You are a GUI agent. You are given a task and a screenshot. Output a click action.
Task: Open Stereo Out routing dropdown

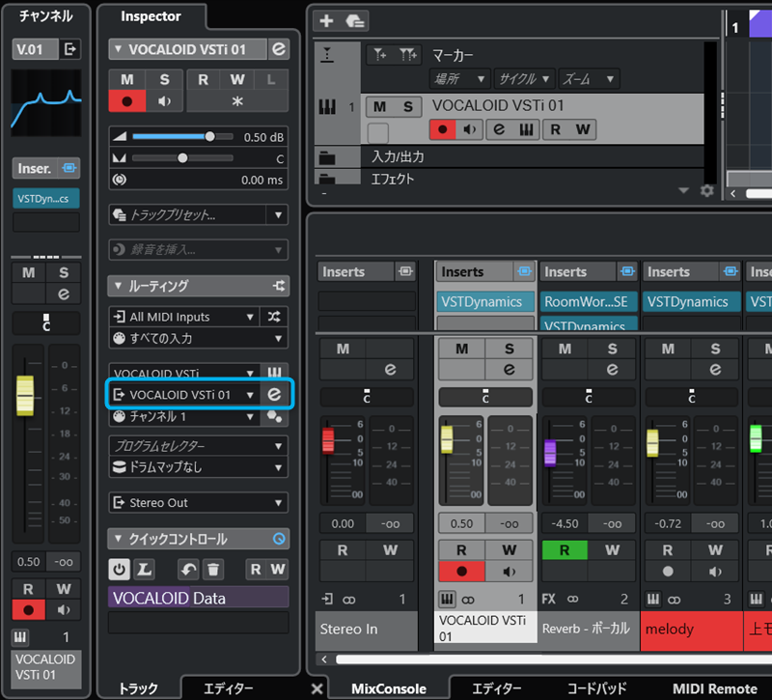199,502
